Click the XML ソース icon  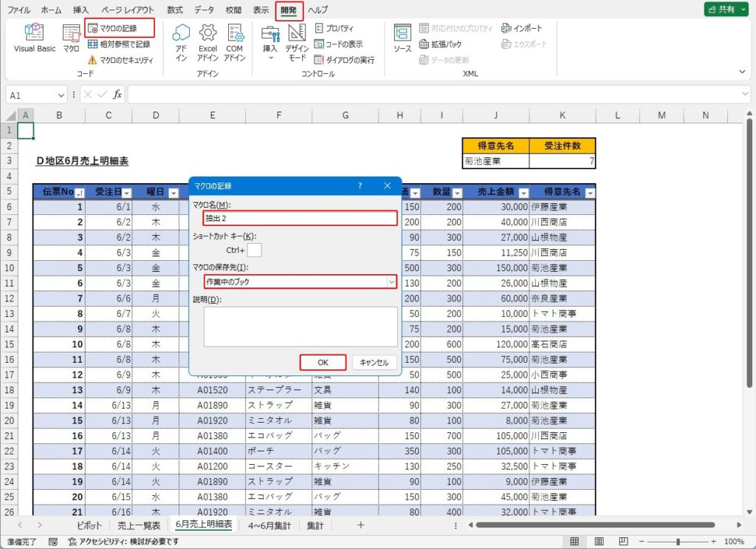402,38
